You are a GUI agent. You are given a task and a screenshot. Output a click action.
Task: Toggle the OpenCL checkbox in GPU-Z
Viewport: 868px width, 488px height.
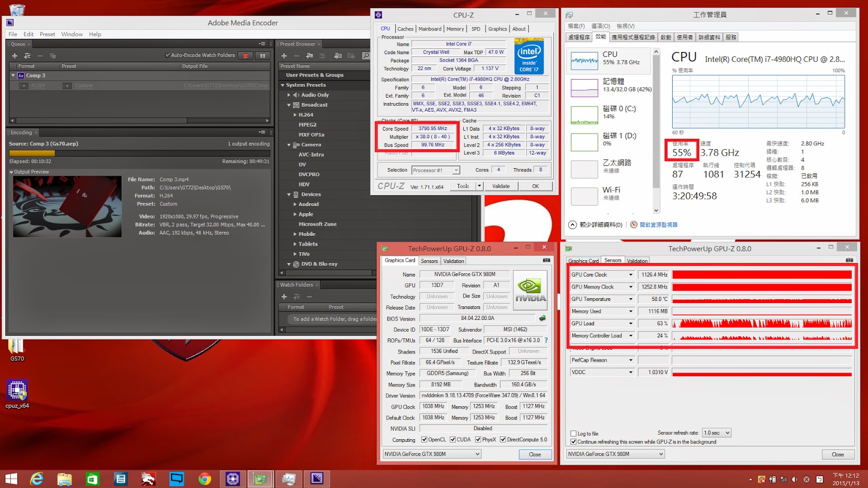click(x=424, y=440)
